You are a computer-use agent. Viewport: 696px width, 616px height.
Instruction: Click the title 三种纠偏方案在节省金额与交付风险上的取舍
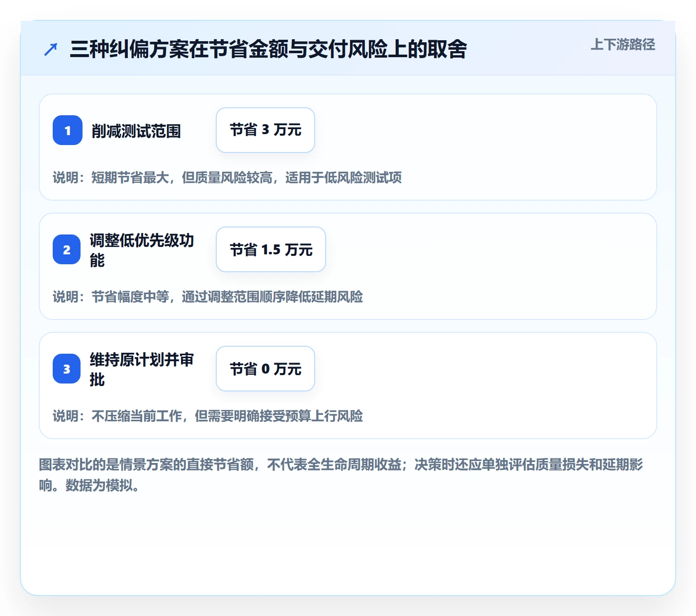tap(268, 49)
